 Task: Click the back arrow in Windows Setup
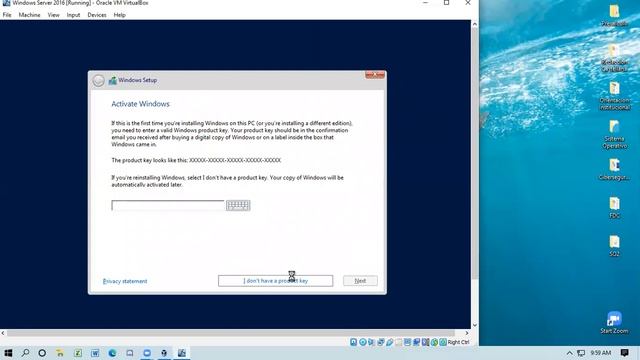pyautogui.click(x=98, y=80)
